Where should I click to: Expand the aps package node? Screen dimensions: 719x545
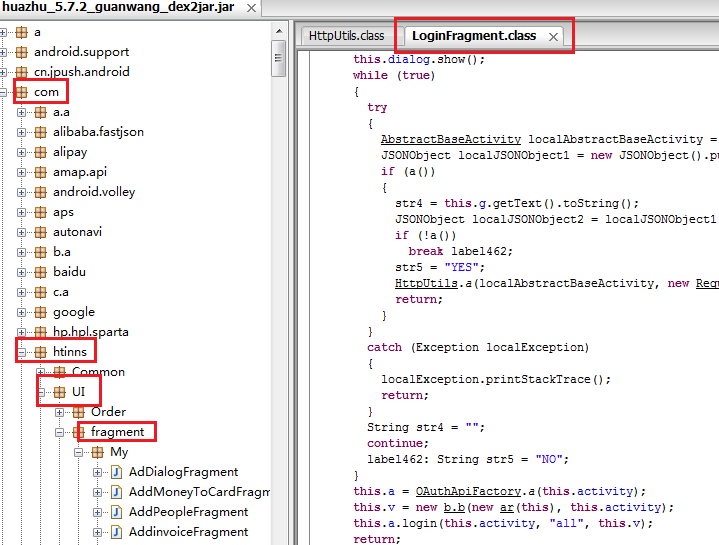coord(21,212)
